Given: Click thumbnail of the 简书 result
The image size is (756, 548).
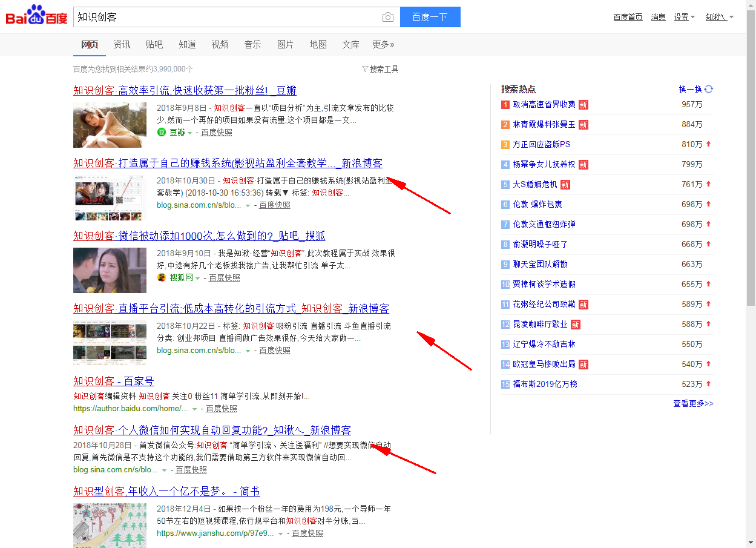Looking at the screenshot, I should (110, 525).
